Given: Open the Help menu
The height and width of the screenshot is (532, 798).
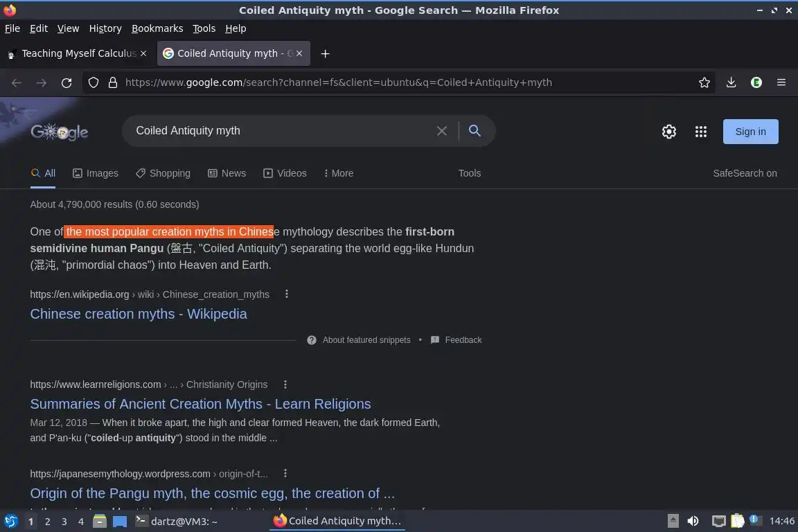Looking at the screenshot, I should coord(236,28).
